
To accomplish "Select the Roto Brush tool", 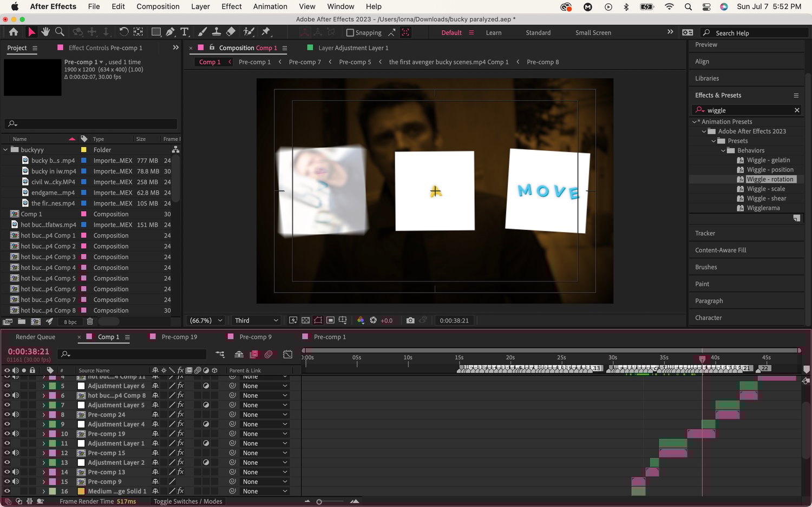I will pyautogui.click(x=249, y=32).
